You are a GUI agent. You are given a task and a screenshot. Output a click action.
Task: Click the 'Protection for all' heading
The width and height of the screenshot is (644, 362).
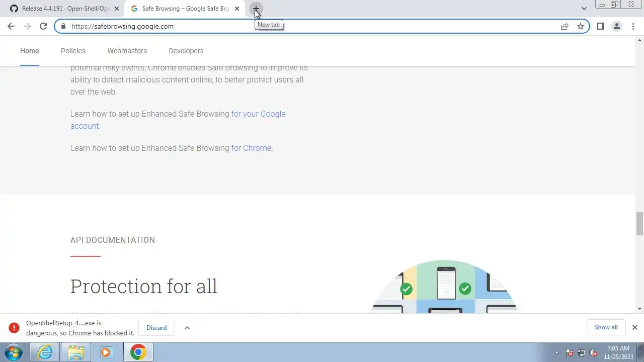(144, 286)
